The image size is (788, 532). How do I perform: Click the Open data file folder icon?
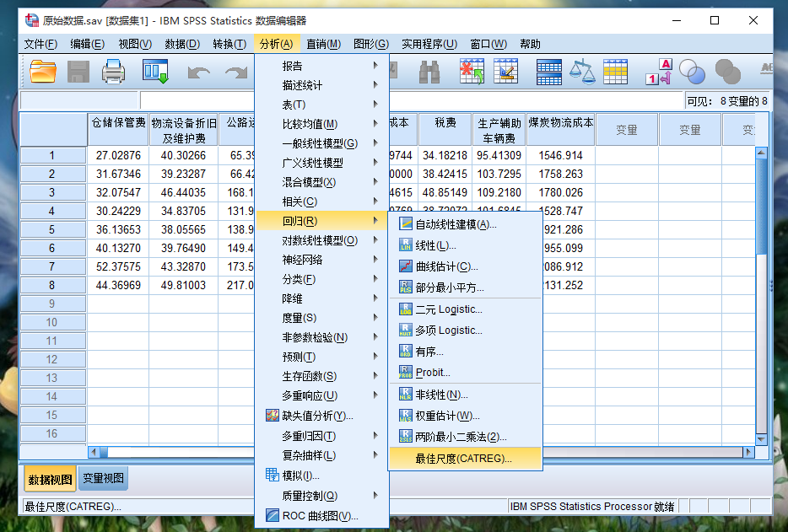[x=43, y=72]
